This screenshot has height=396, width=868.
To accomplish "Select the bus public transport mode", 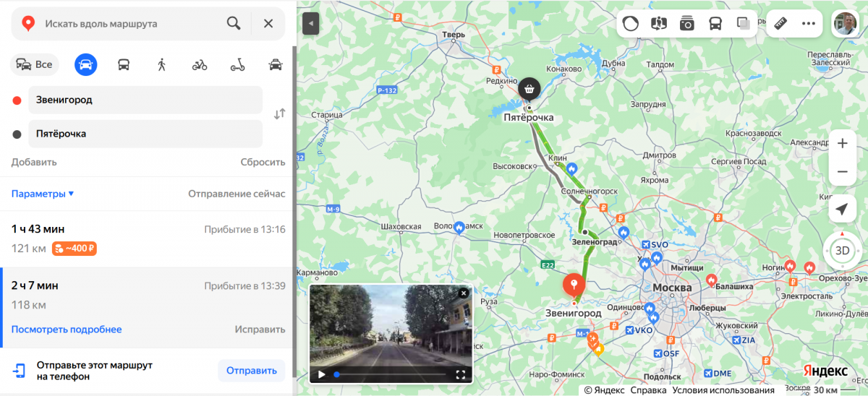I will point(124,64).
